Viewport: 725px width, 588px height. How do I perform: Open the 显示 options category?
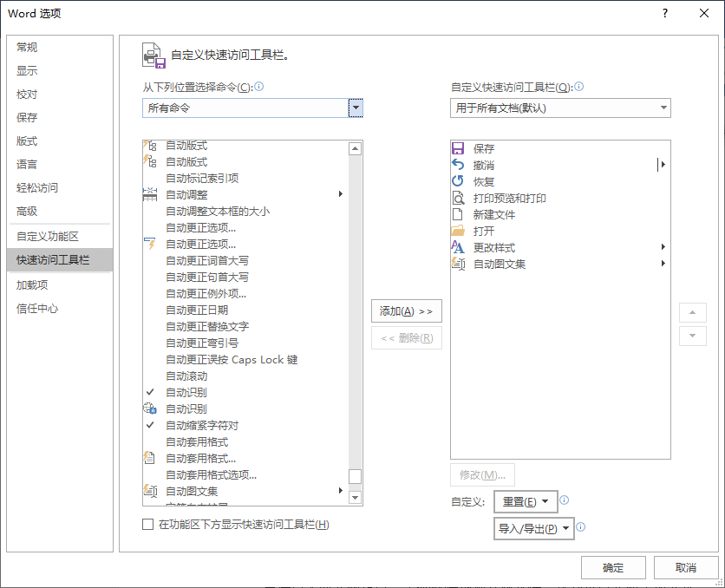(x=60, y=71)
